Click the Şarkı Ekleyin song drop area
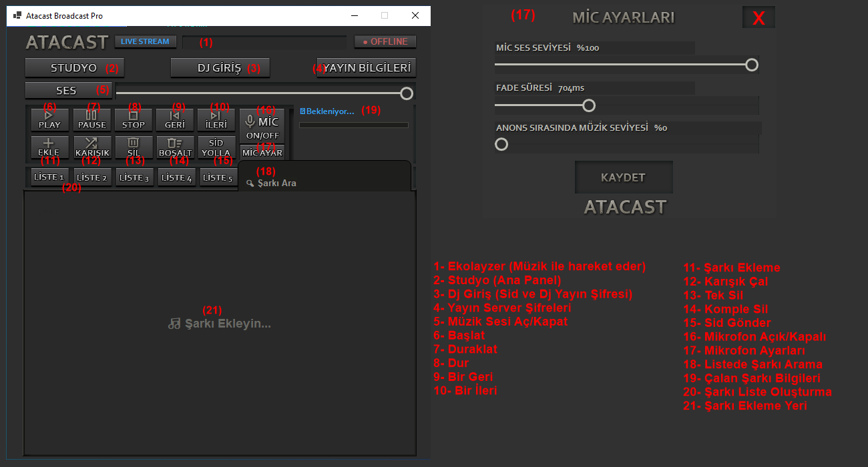 coord(220,324)
